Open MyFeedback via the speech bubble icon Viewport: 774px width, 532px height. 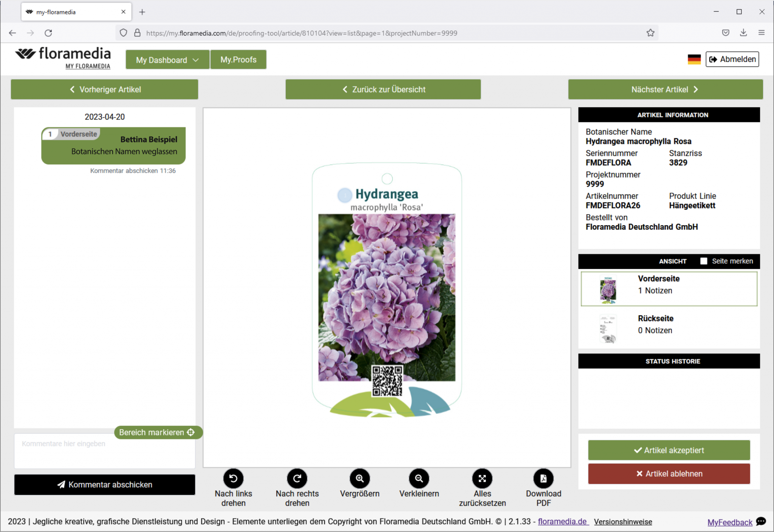coord(761,522)
